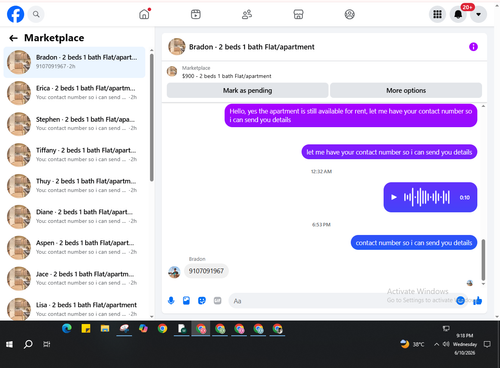Click the chat messages scrollbar

(483, 260)
